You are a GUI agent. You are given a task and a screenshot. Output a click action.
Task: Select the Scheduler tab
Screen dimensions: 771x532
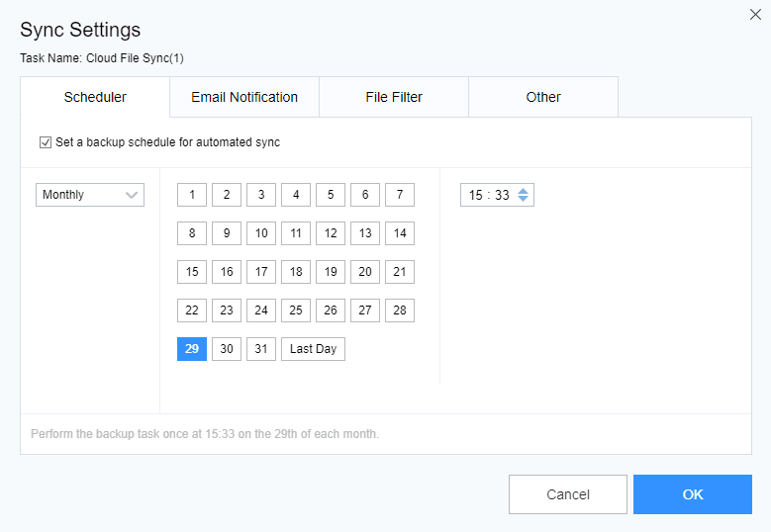pyautogui.click(x=95, y=97)
